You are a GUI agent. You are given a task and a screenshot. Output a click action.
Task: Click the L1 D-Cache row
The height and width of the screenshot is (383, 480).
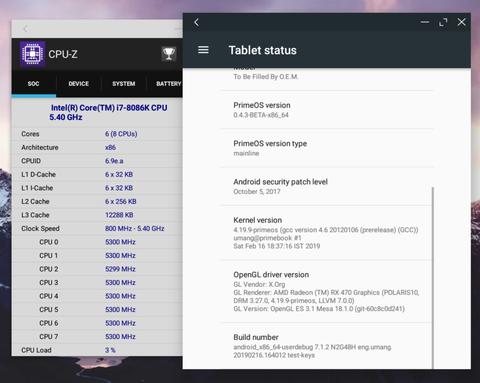tap(97, 174)
